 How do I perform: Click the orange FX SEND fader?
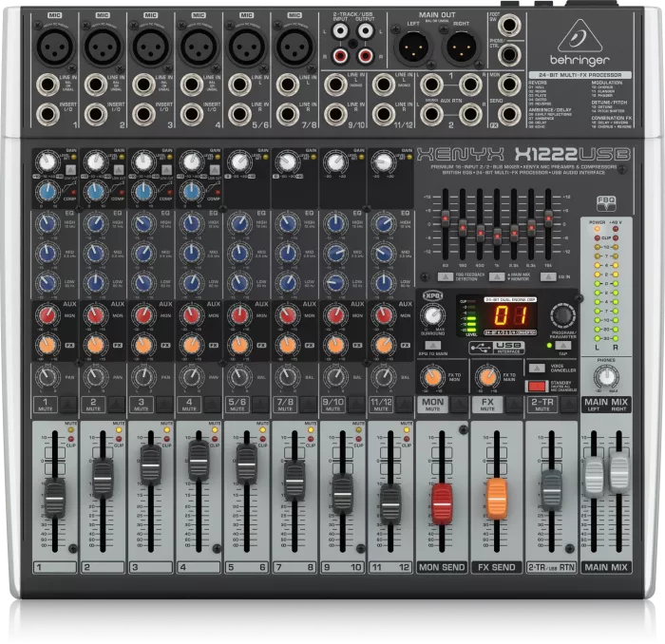coord(497,499)
